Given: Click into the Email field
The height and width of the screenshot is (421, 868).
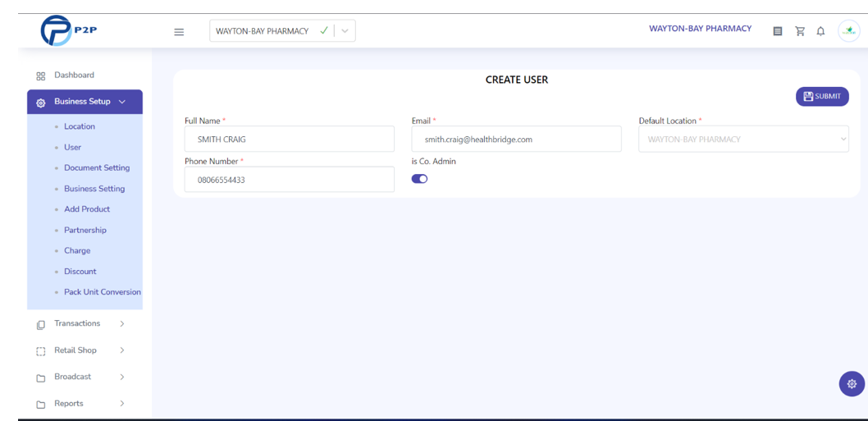Looking at the screenshot, I should (517, 139).
